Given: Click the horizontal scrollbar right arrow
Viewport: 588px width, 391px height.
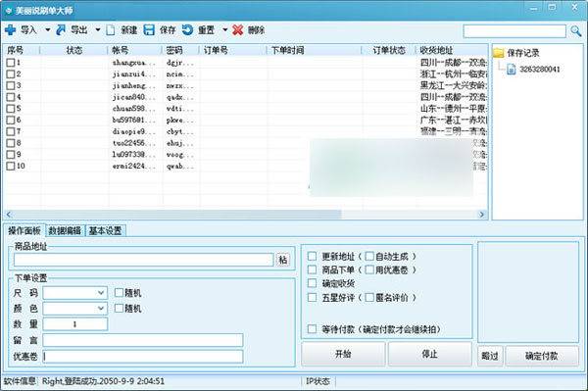Looking at the screenshot, I should (x=482, y=215).
